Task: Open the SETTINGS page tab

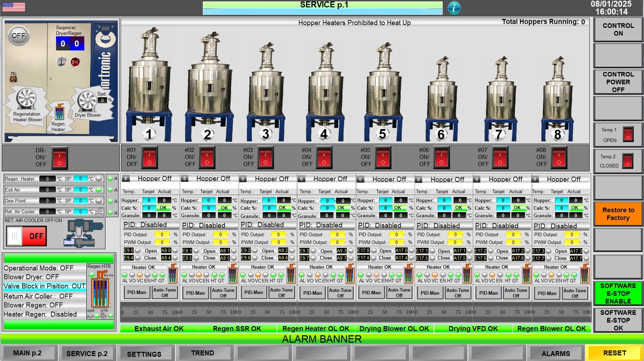Action: (144, 354)
